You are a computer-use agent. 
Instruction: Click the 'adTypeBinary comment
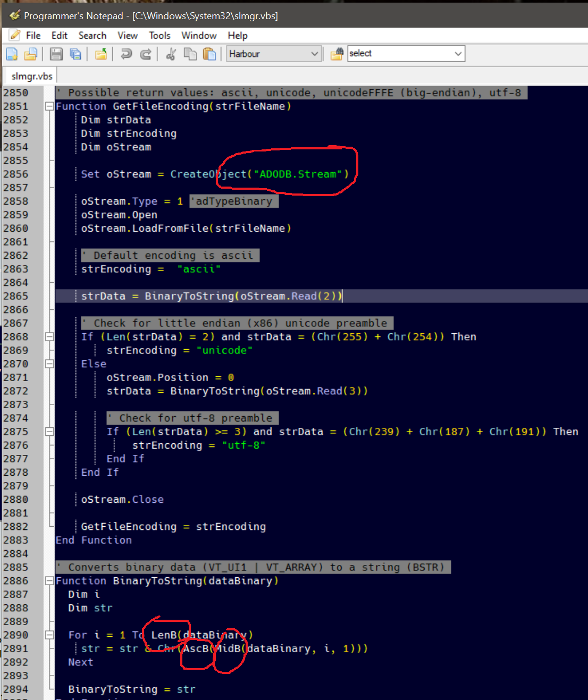tap(234, 201)
